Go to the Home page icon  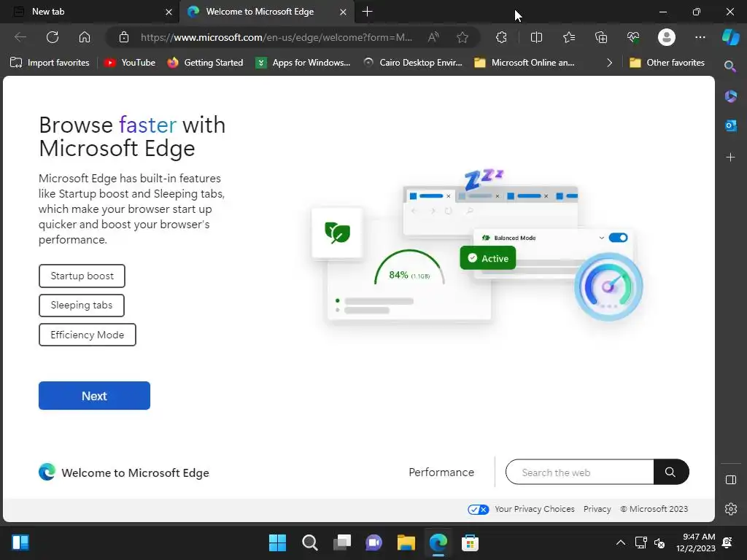tap(85, 37)
